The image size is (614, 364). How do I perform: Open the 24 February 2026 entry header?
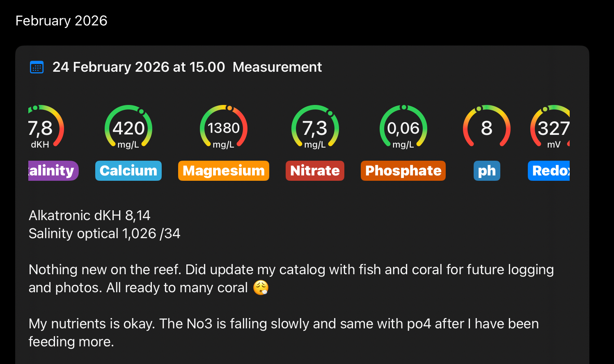point(139,67)
